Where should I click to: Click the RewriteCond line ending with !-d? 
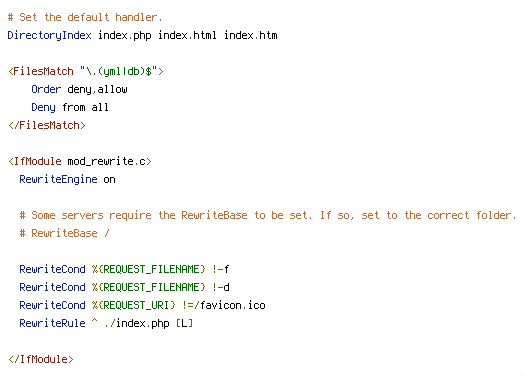124,287
